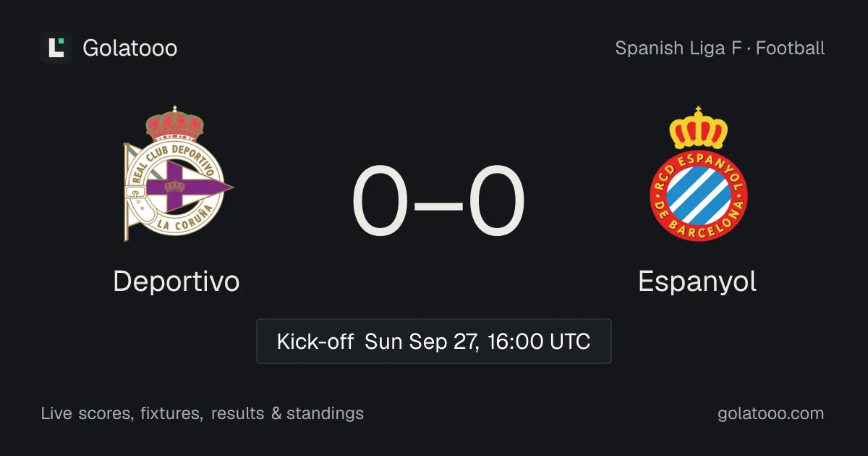Click the Kick-off time box
The image size is (868, 456).
(x=434, y=341)
